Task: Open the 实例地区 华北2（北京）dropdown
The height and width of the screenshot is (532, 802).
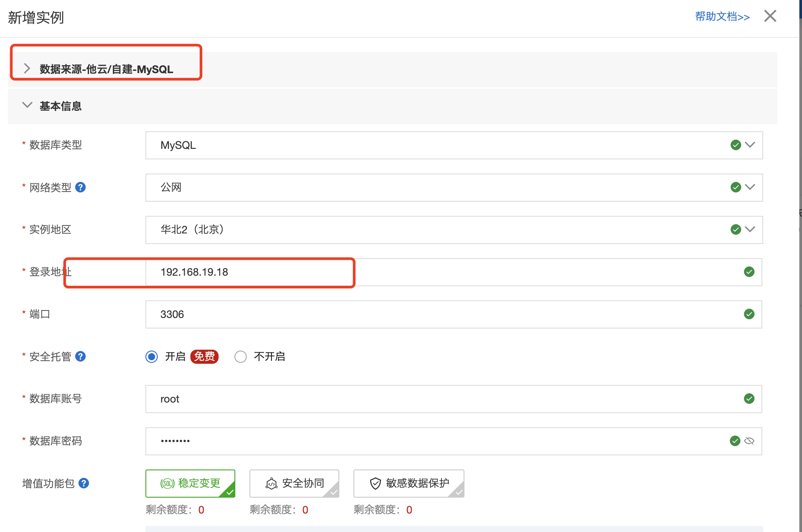Action: [454, 230]
